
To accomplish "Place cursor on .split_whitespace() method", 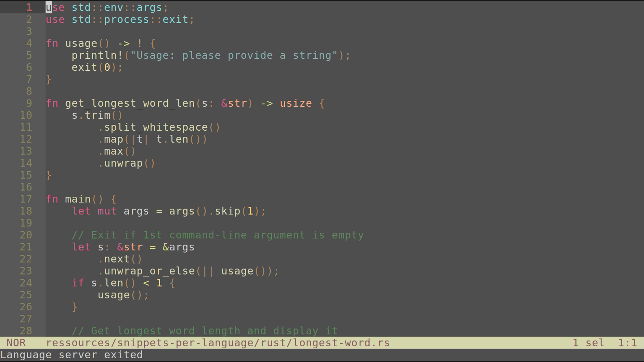I will click(159, 127).
